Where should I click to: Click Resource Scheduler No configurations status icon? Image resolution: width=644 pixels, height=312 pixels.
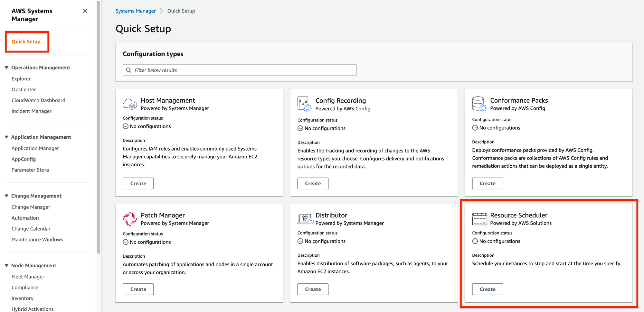click(x=475, y=241)
